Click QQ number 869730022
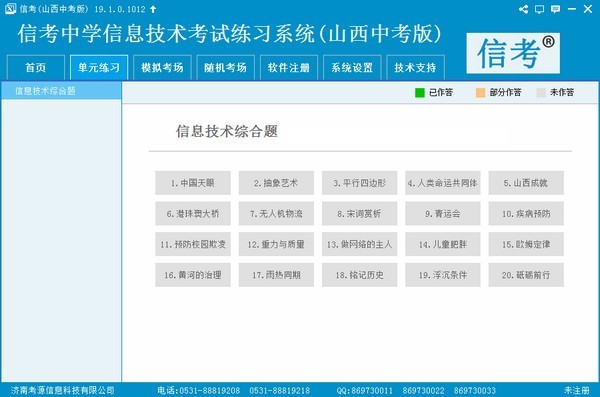 click(423, 390)
